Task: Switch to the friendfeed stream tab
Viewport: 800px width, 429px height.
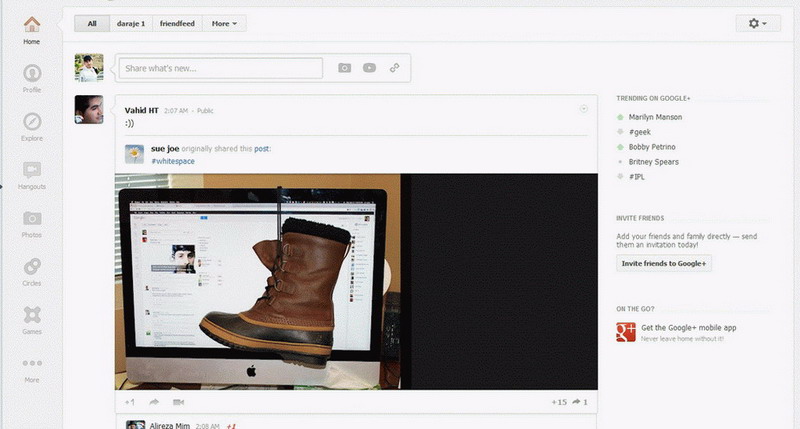Action: pyautogui.click(x=177, y=23)
